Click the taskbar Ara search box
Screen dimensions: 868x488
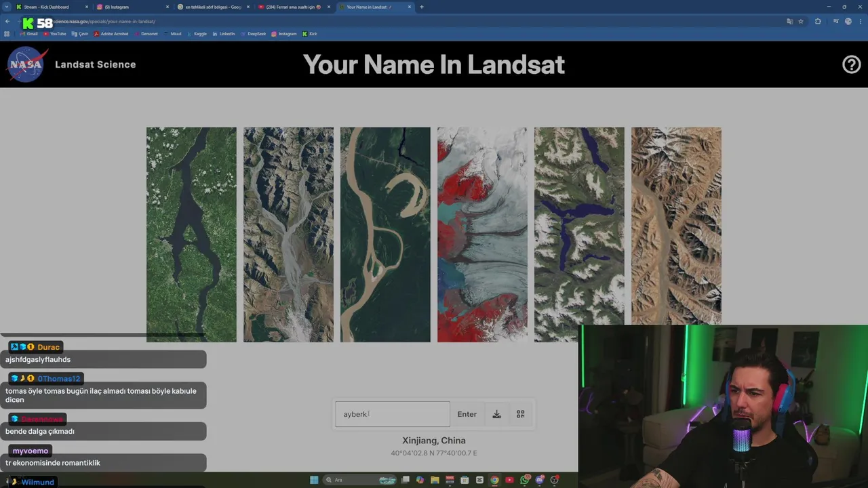pyautogui.click(x=360, y=480)
